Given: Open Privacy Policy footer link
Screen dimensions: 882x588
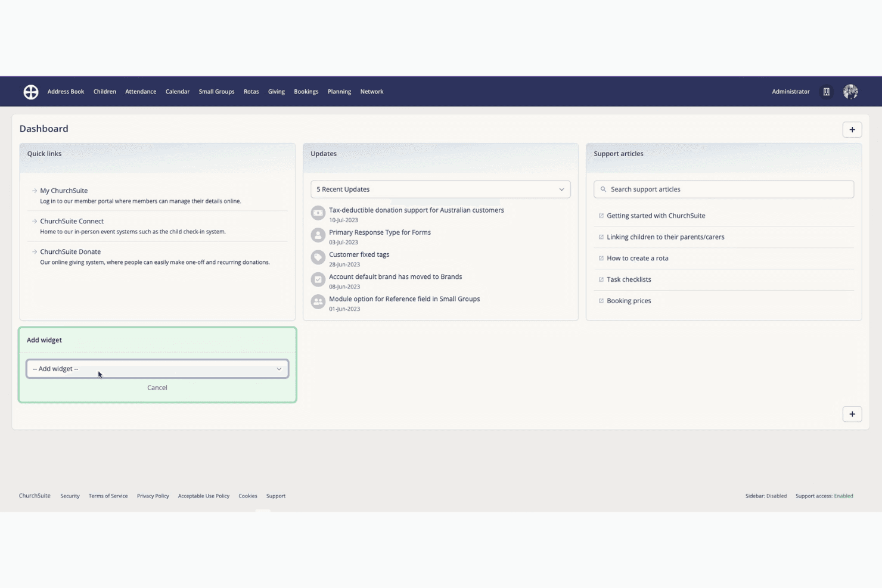Looking at the screenshot, I should point(153,496).
